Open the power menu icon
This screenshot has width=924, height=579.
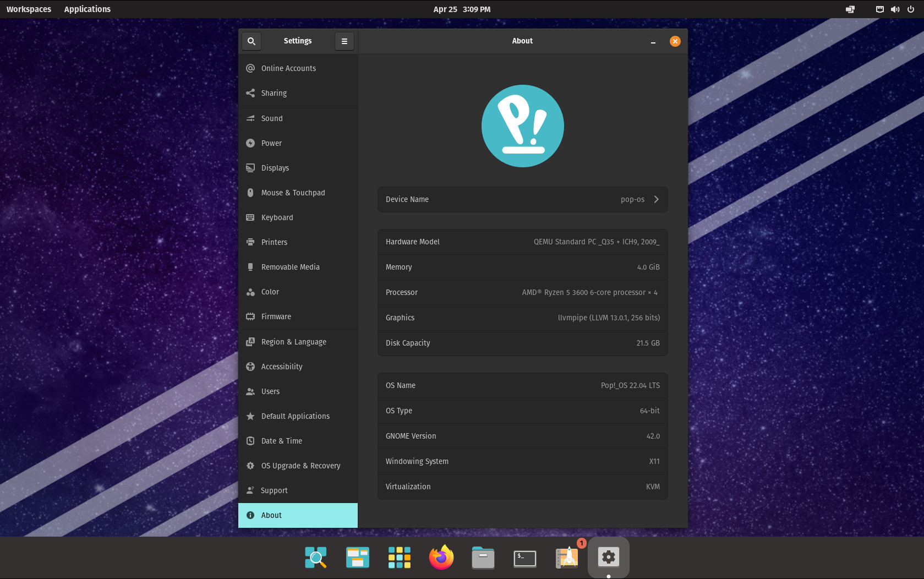tap(911, 9)
